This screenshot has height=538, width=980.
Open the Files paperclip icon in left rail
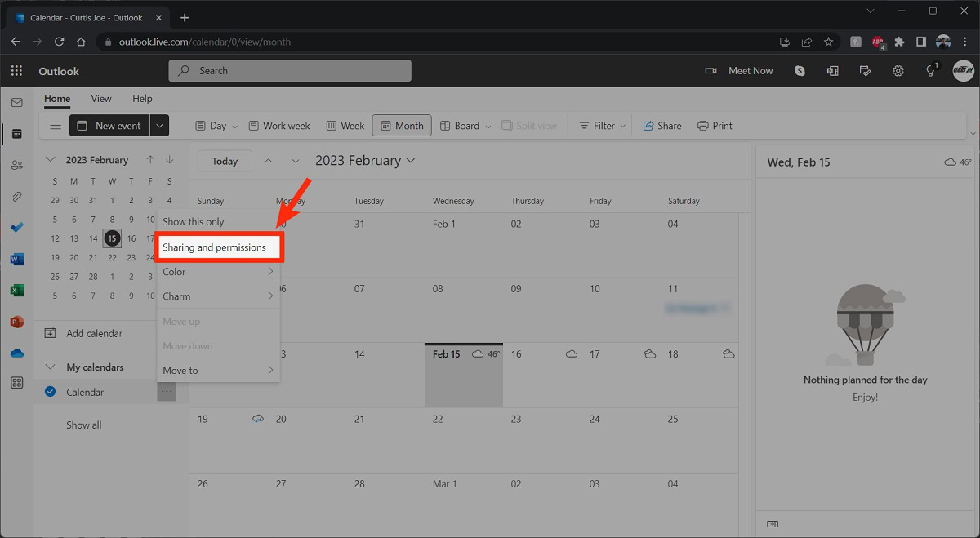click(16, 197)
